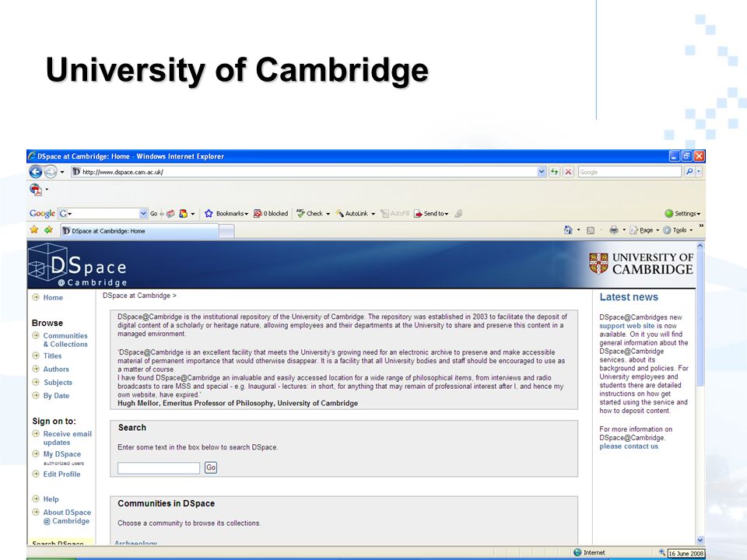Click the RSS Feeds icon
The width and height of the screenshot is (747, 560).
click(591, 230)
